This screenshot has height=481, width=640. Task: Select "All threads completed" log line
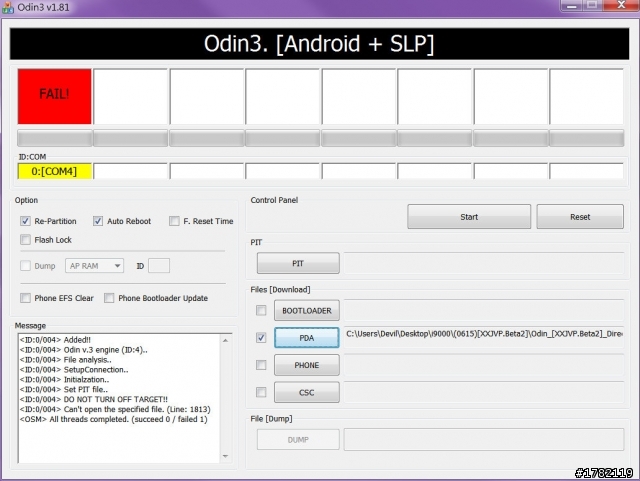(113, 419)
